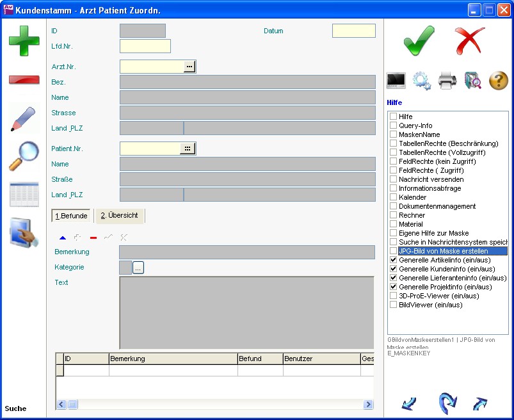This screenshot has width=514, height=420.
Task: Click the Befund column header
Action: point(260,359)
